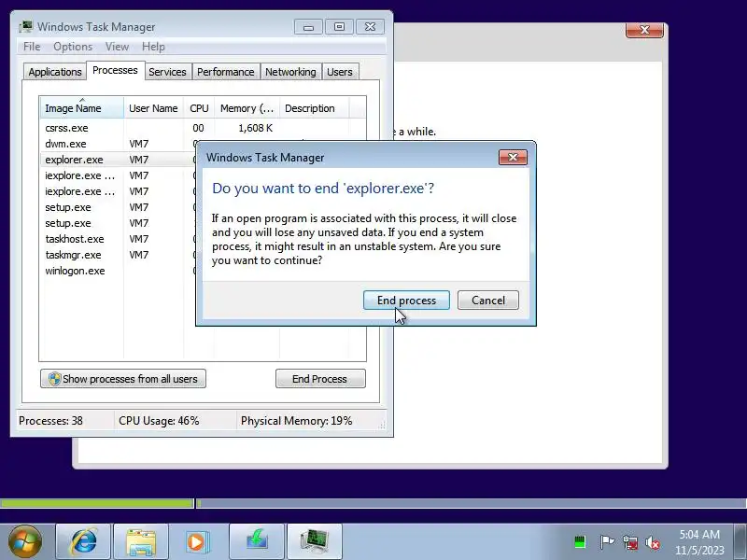Switch to the Applications tab

coord(55,72)
